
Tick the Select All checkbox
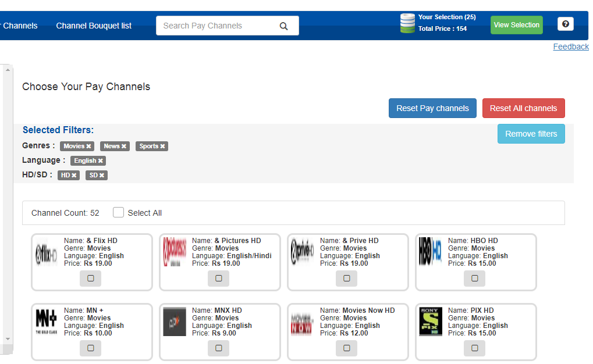coord(118,213)
